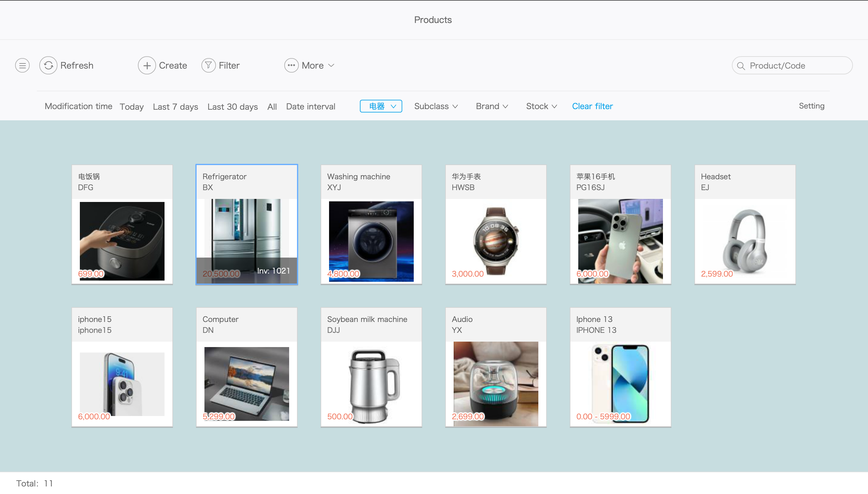Viewport: 868px width, 494px height.
Task: Expand the Subclass dropdown
Action: click(x=436, y=106)
